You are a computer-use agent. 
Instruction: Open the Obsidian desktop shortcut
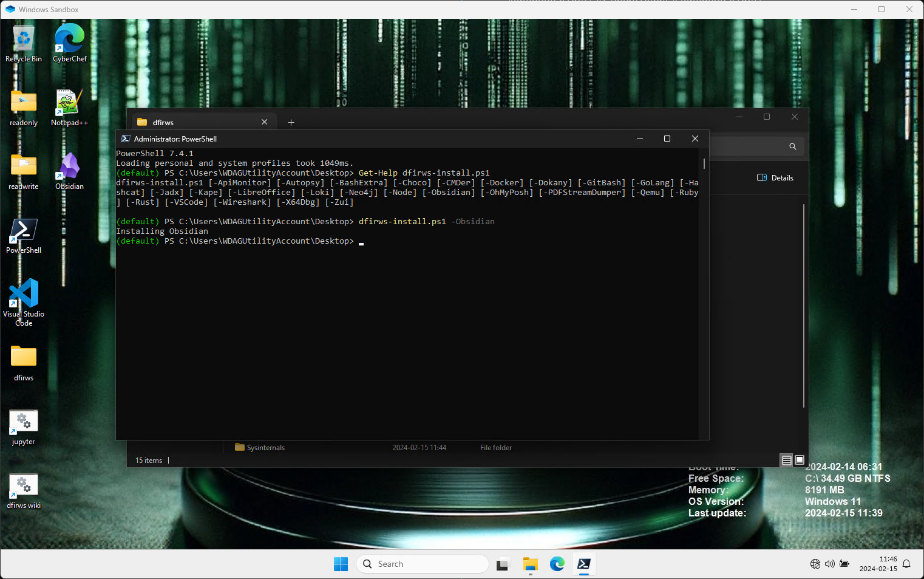(69, 168)
